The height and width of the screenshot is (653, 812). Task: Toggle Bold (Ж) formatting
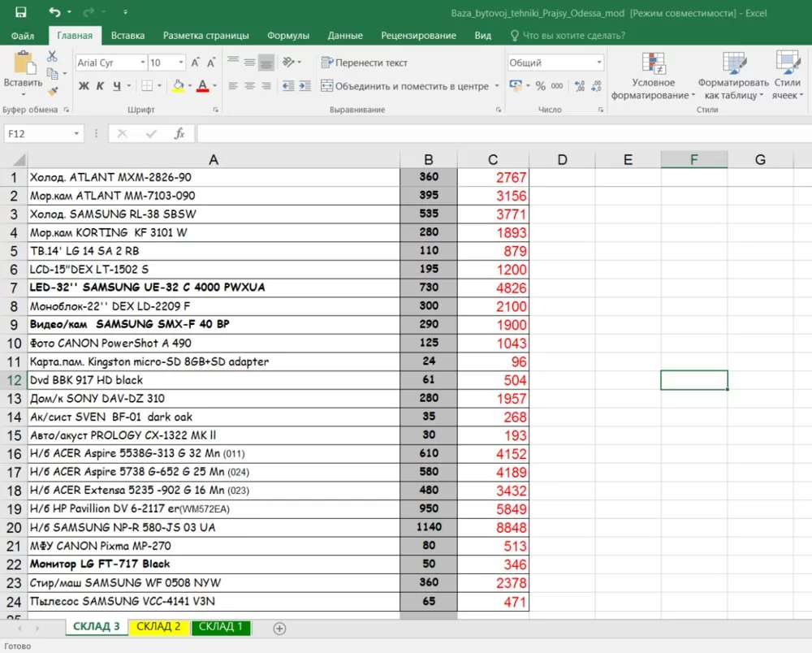tap(84, 86)
